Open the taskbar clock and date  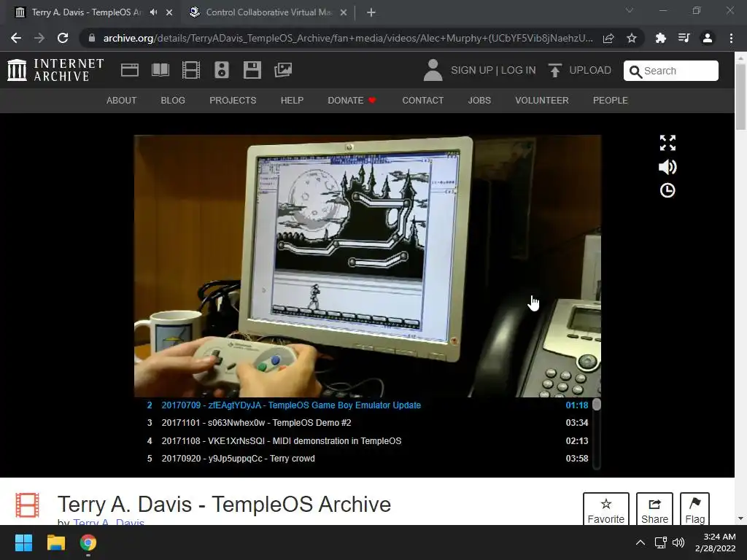(x=715, y=542)
